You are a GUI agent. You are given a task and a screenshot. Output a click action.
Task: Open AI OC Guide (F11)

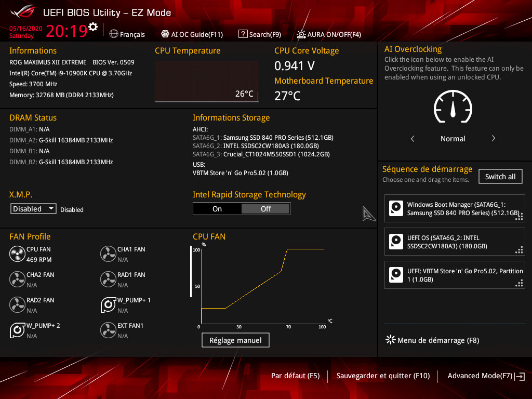(x=192, y=34)
